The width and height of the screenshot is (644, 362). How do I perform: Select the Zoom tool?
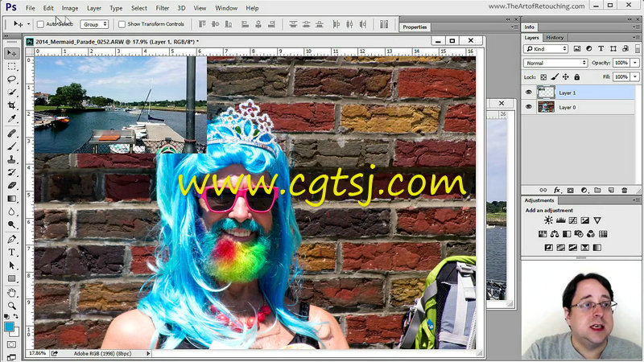[11, 306]
